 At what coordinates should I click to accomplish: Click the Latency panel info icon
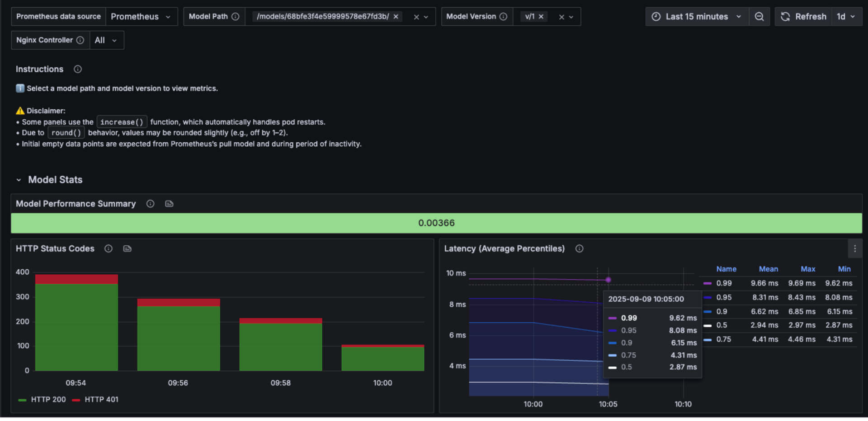tap(579, 249)
